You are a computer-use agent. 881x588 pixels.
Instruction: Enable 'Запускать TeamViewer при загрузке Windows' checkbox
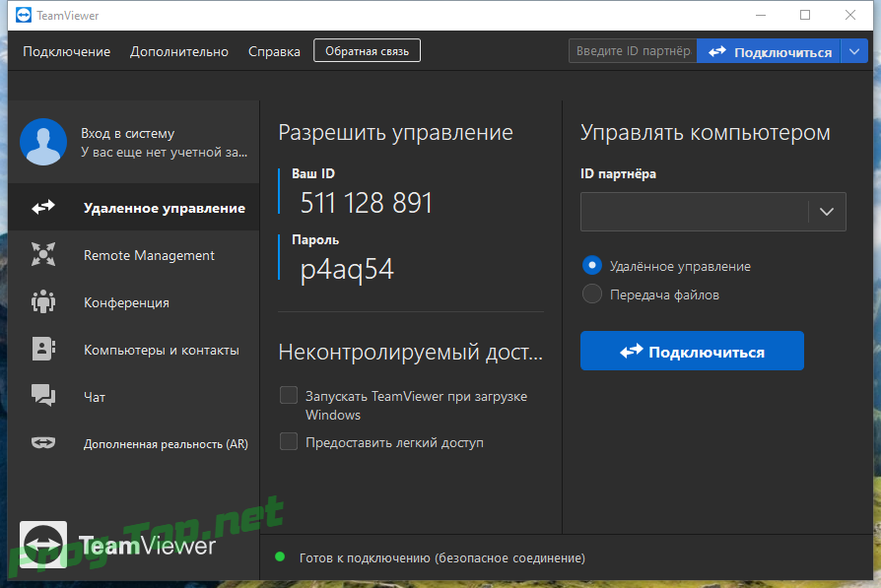tap(289, 395)
